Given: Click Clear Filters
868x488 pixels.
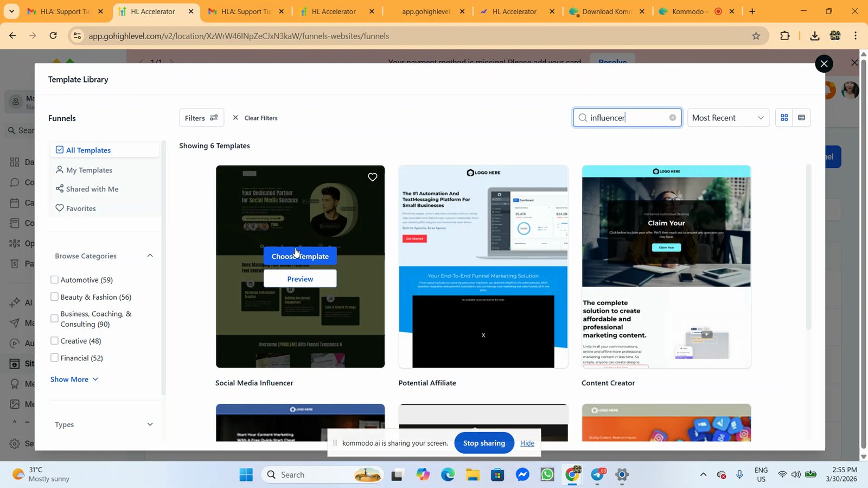Looking at the screenshot, I should 255,118.
